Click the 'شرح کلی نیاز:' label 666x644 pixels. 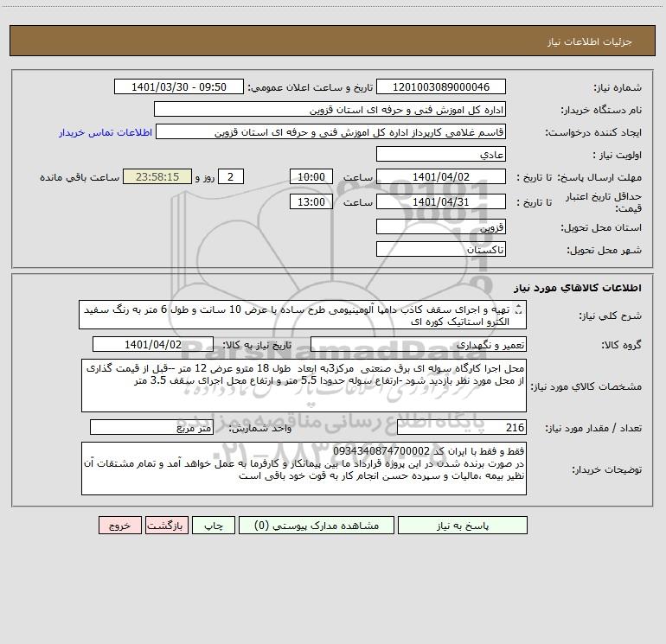tap(611, 316)
